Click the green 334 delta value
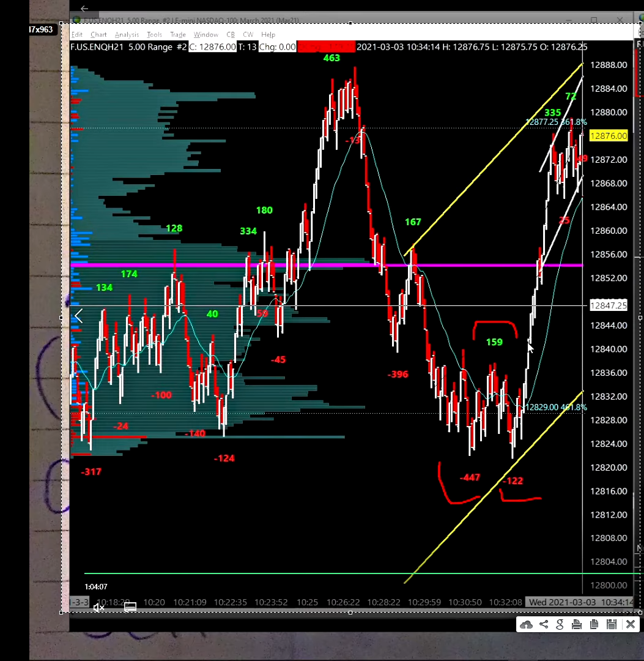The image size is (644, 661). pos(248,231)
